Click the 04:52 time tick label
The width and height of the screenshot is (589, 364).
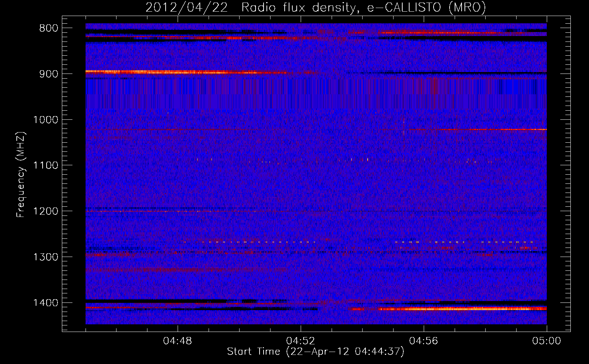point(301,341)
